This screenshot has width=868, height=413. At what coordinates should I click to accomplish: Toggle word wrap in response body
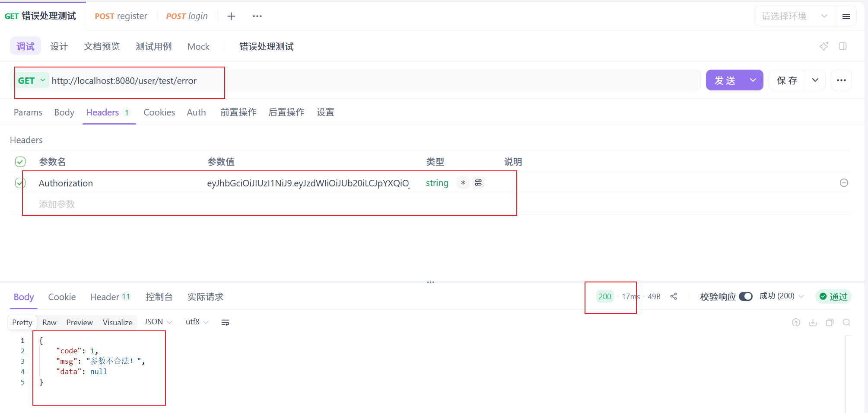[225, 323]
